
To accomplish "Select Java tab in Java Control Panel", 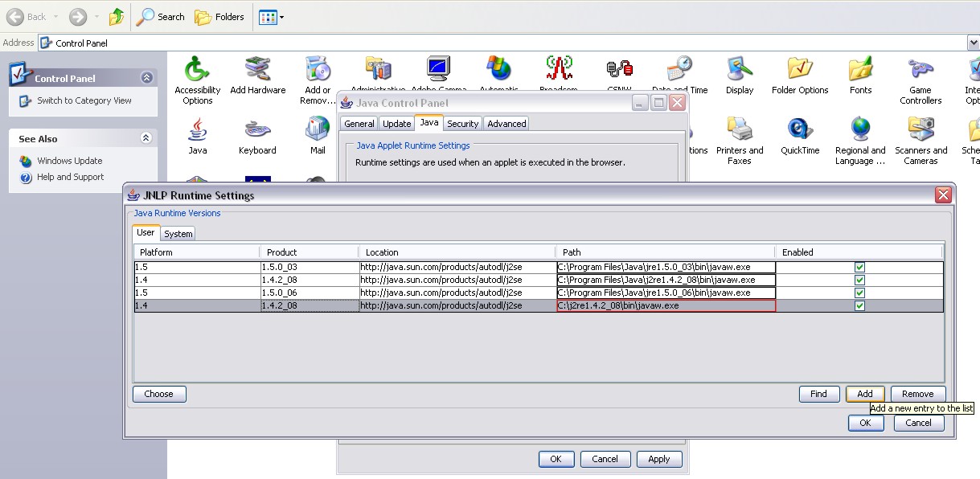I will (429, 122).
